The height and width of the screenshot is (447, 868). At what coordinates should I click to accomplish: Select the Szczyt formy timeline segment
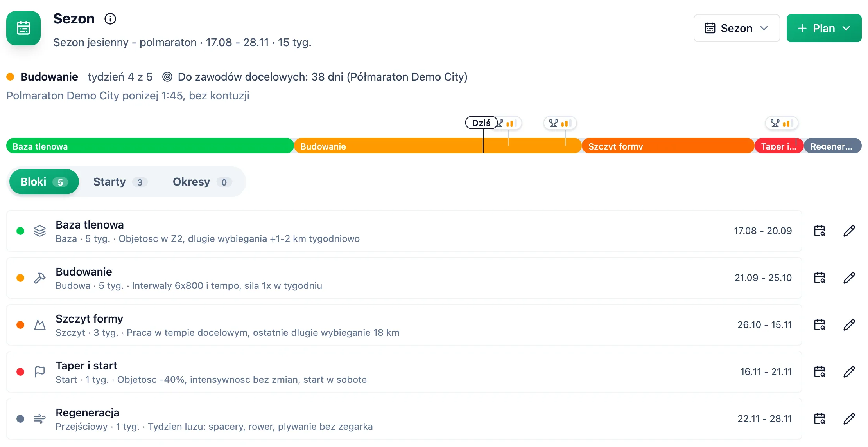pos(668,146)
